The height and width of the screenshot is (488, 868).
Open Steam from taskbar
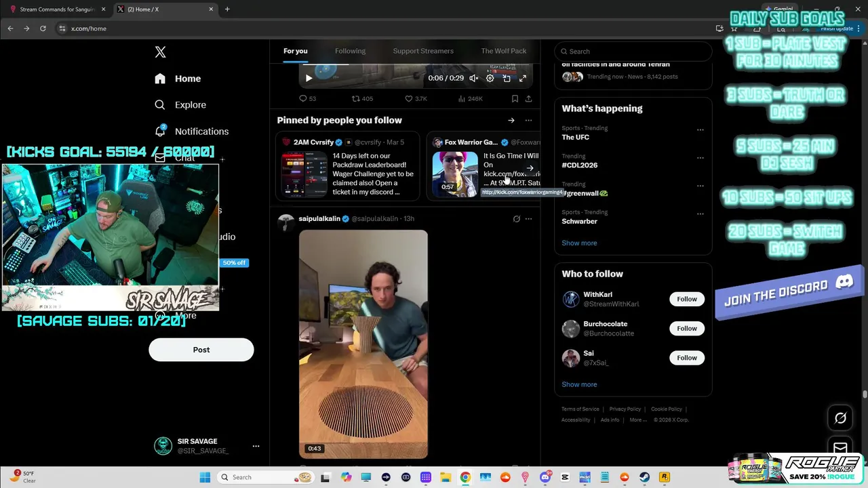click(x=644, y=477)
